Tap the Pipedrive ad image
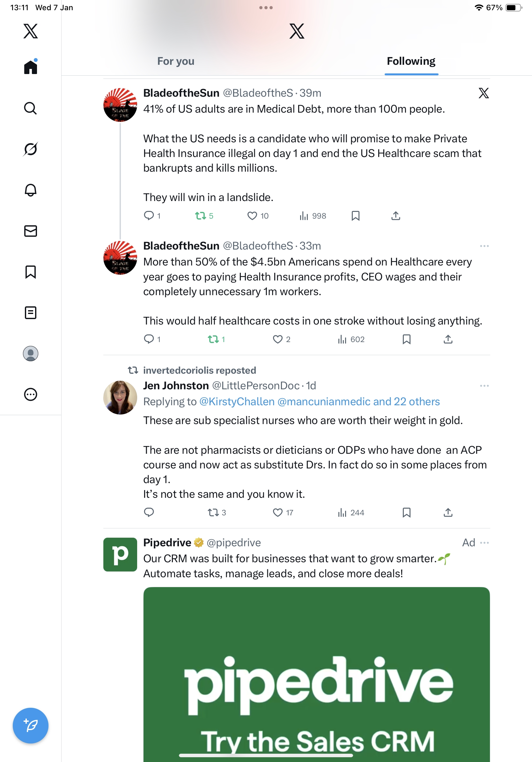The image size is (532, 762). [x=316, y=674]
